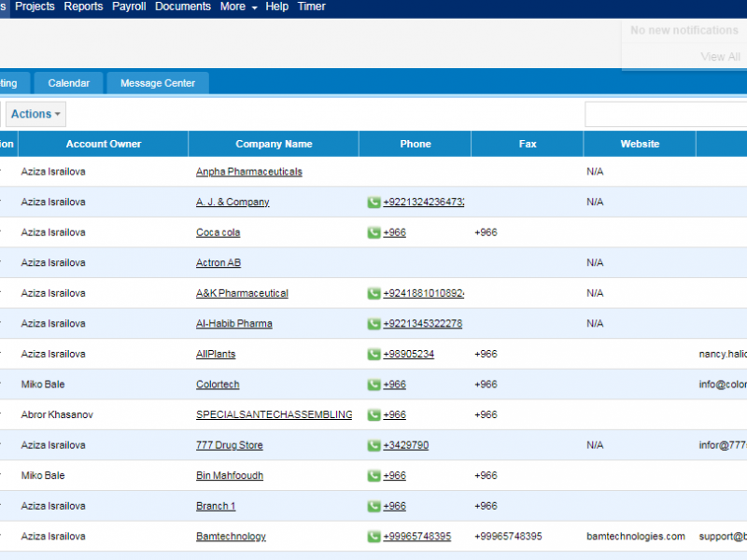Screen dimensions: 747x560
Task: Sort by Phone column header
Action: (x=416, y=144)
